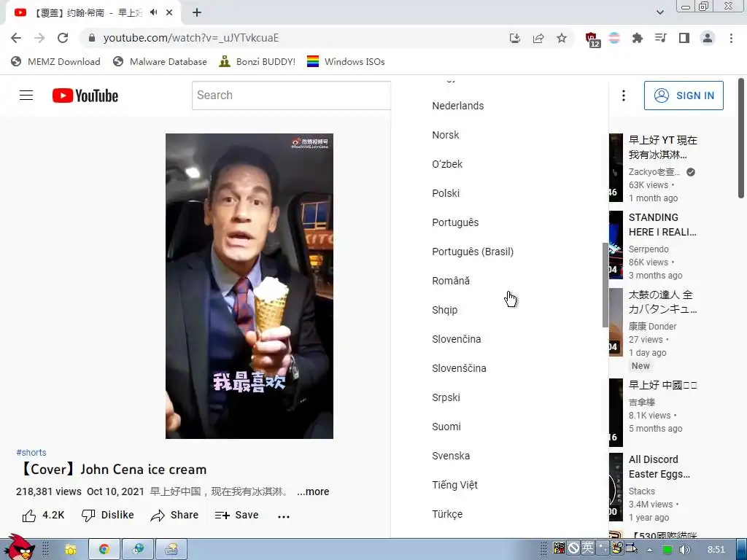Mute the tab via speaker icon

pos(153,12)
